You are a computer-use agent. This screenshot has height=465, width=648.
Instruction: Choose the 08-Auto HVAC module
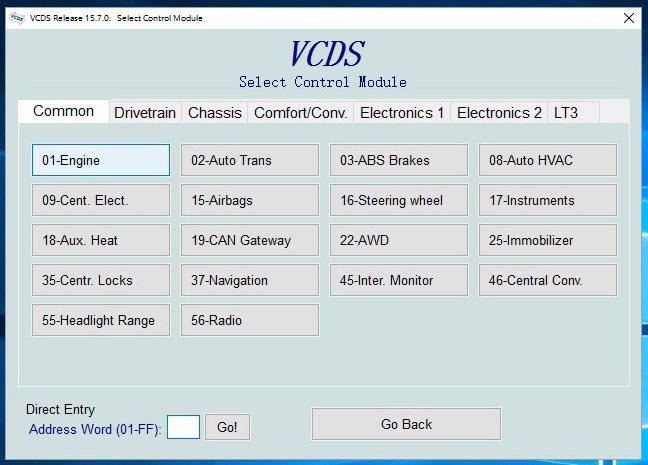548,160
